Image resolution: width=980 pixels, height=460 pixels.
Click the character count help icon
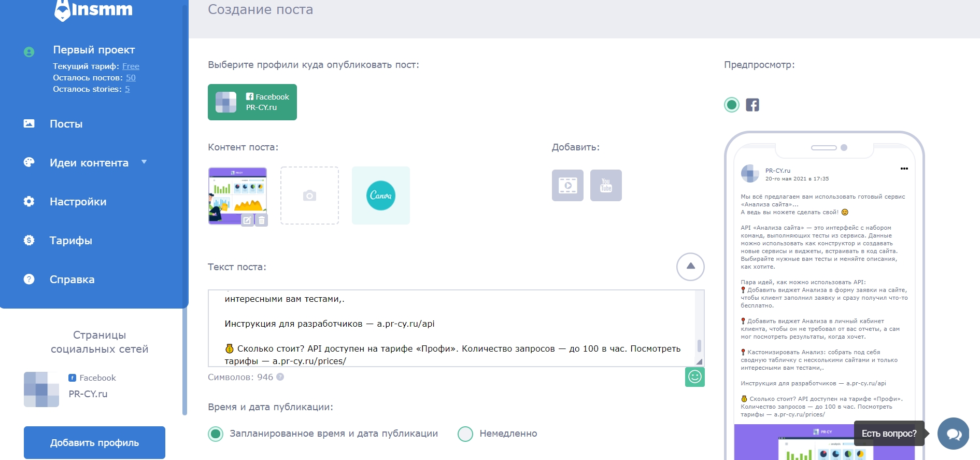(280, 377)
